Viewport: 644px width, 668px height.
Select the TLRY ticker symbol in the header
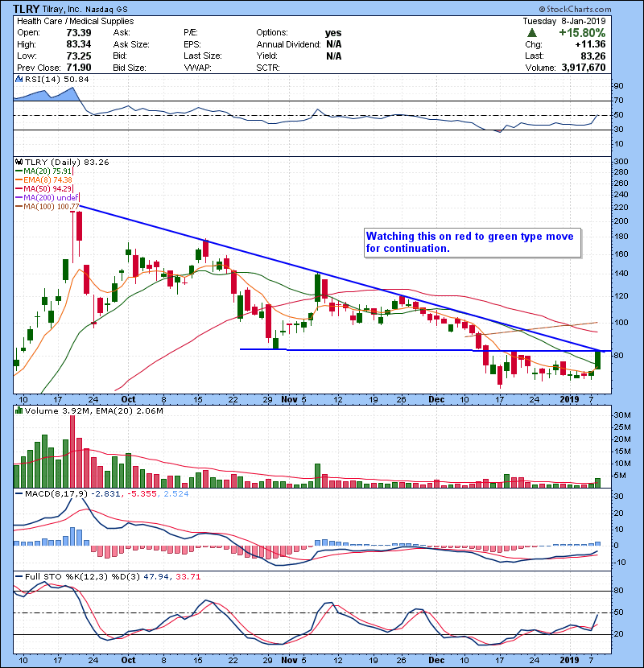tap(27, 9)
